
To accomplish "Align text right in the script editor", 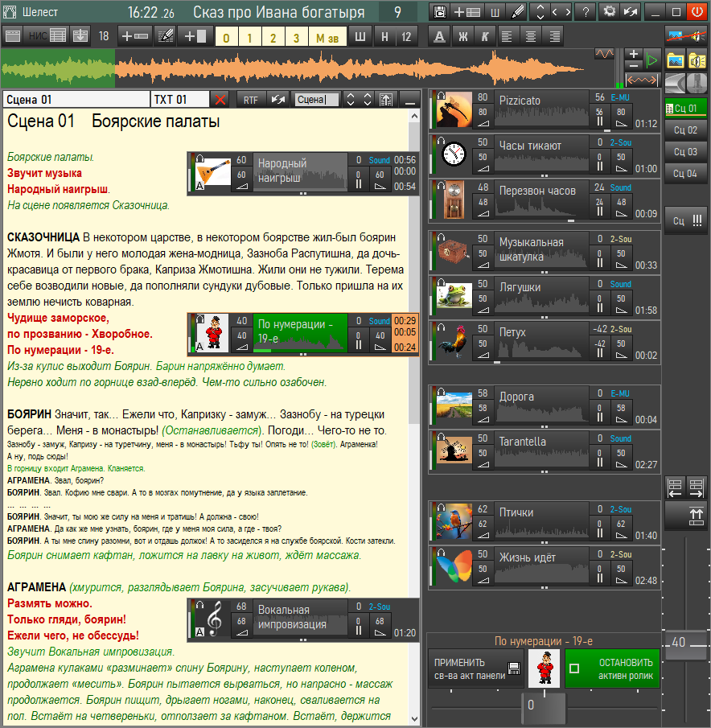I will pos(554,37).
